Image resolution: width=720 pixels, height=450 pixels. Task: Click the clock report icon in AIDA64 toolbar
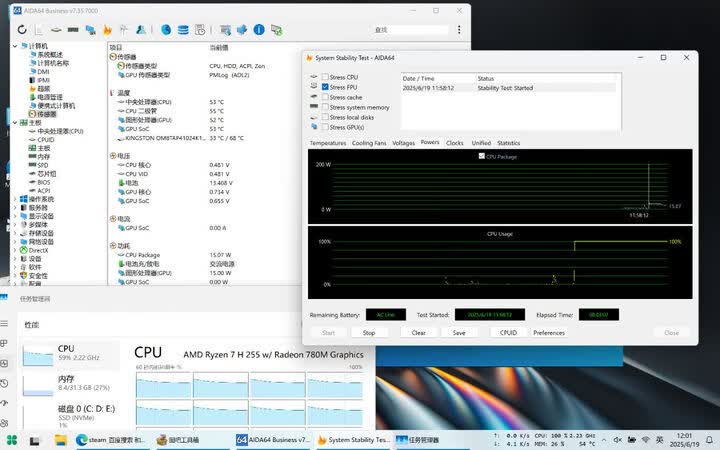point(200,30)
